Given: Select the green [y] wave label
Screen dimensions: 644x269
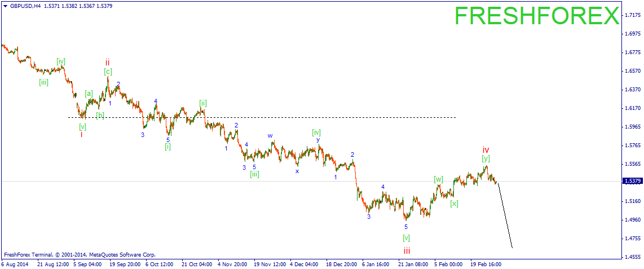Looking at the screenshot, I should click(x=486, y=158).
